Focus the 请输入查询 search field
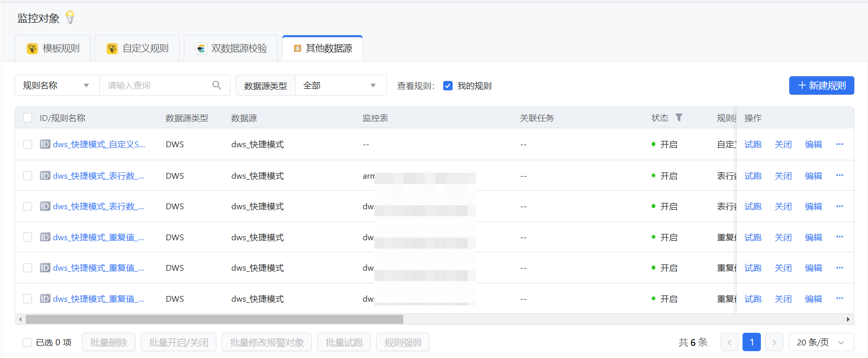 point(155,85)
